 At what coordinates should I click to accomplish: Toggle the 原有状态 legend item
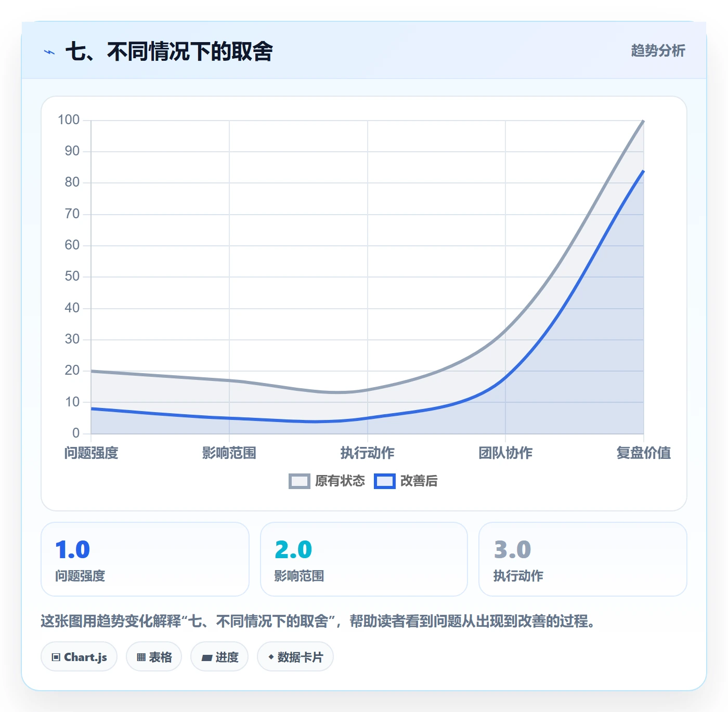tap(327, 481)
